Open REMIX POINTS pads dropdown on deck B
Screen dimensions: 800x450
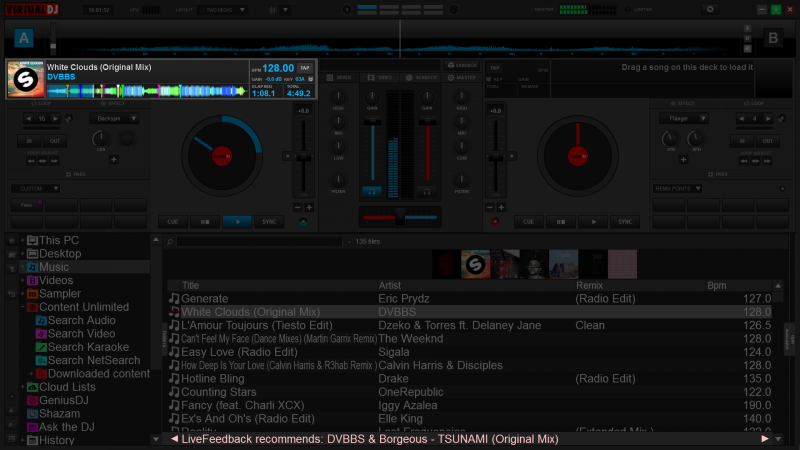[x=678, y=189]
